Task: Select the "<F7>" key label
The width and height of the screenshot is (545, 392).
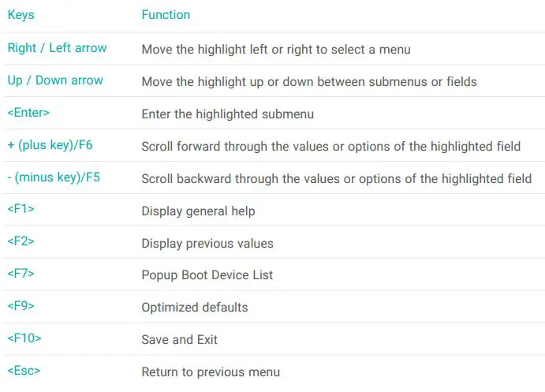Action: [x=21, y=274]
